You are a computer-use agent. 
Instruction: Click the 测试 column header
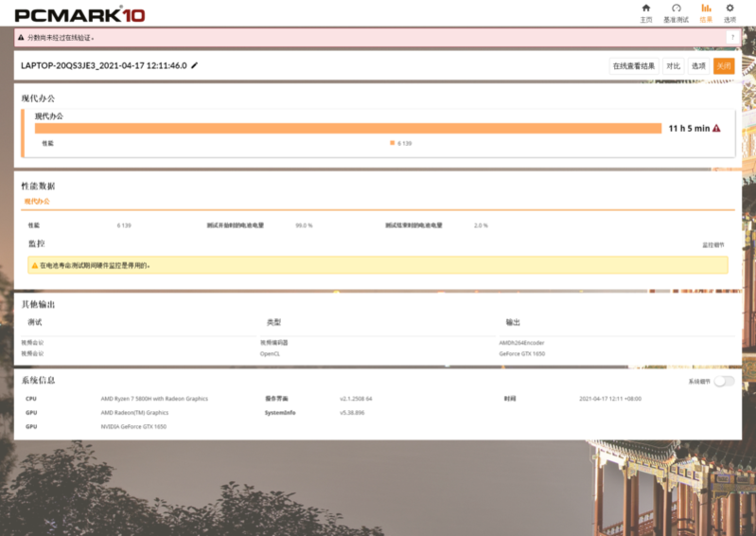[x=35, y=322]
